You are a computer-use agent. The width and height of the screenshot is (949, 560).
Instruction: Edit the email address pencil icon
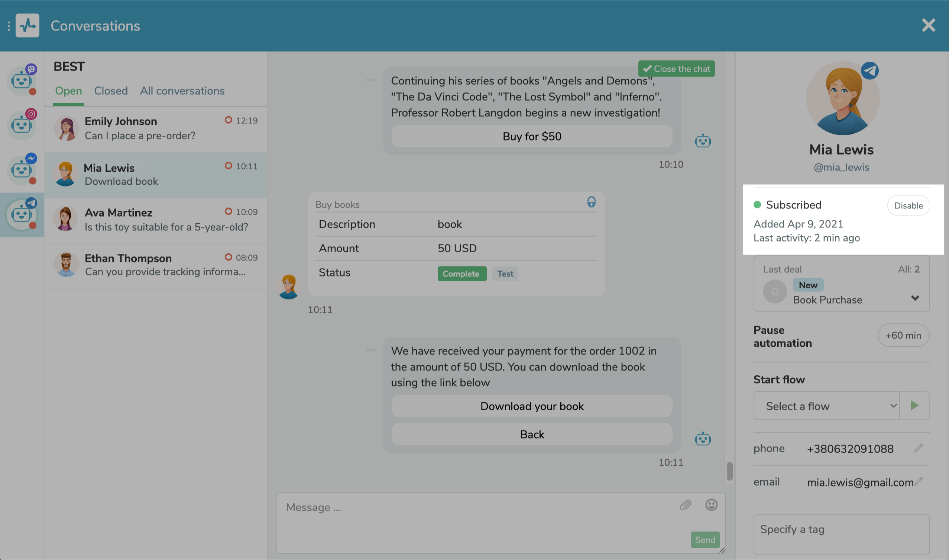pos(919,481)
